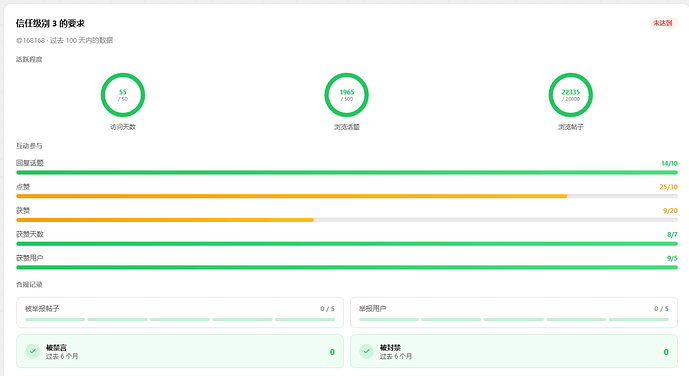Click the 访问天数 circular progress ring
The width and height of the screenshot is (689, 376).
(x=123, y=95)
